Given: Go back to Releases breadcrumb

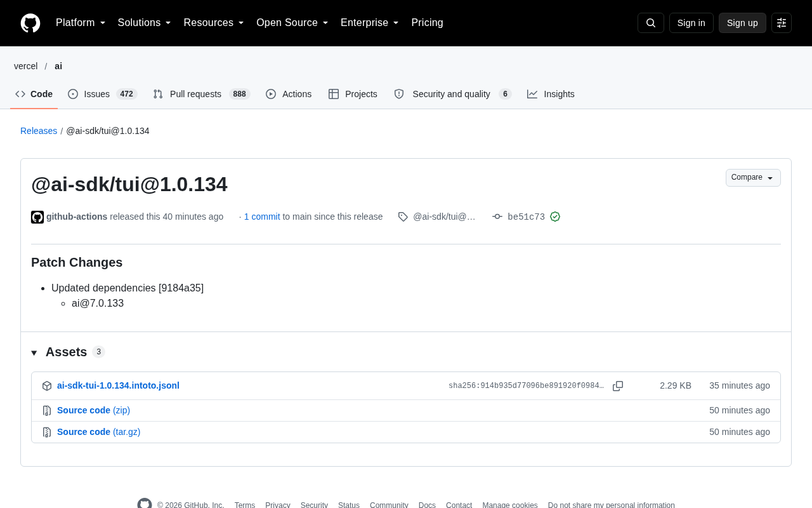Looking at the screenshot, I should click(39, 131).
